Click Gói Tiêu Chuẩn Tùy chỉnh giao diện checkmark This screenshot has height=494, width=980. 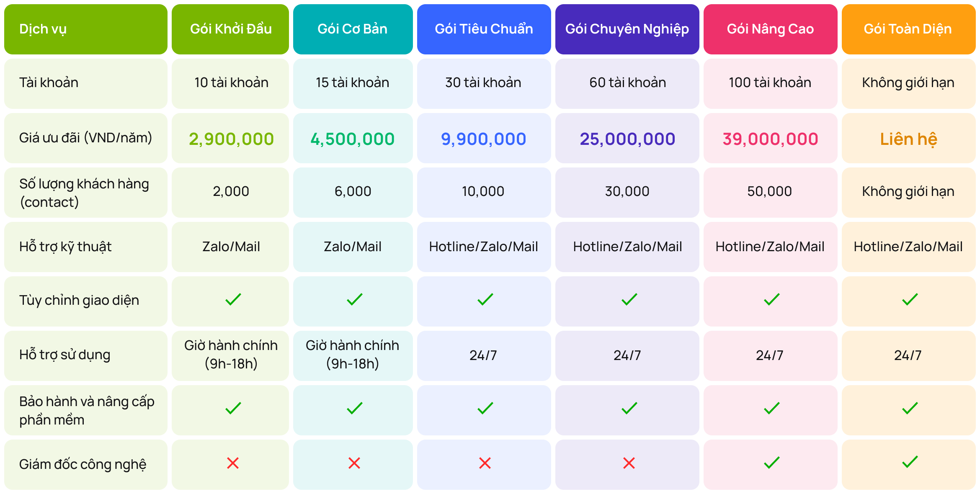pyautogui.click(x=485, y=300)
